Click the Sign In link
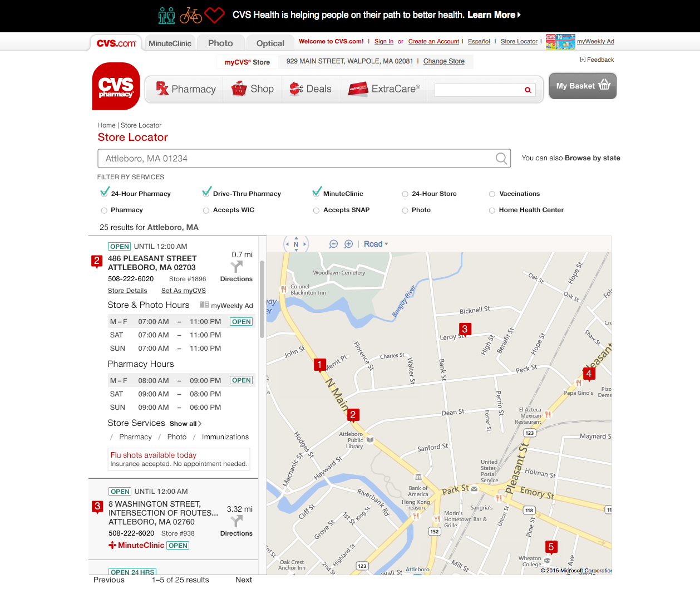The height and width of the screenshot is (598, 700). 384,42
